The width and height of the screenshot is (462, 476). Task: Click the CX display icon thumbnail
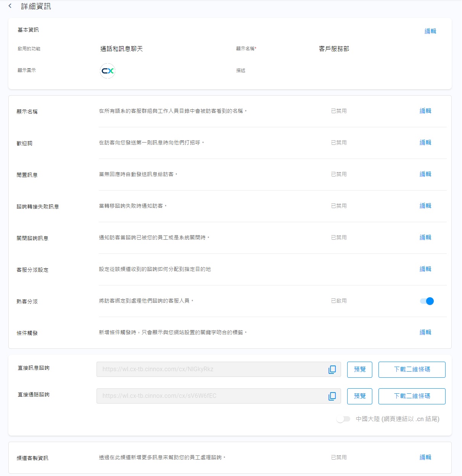pyautogui.click(x=108, y=71)
